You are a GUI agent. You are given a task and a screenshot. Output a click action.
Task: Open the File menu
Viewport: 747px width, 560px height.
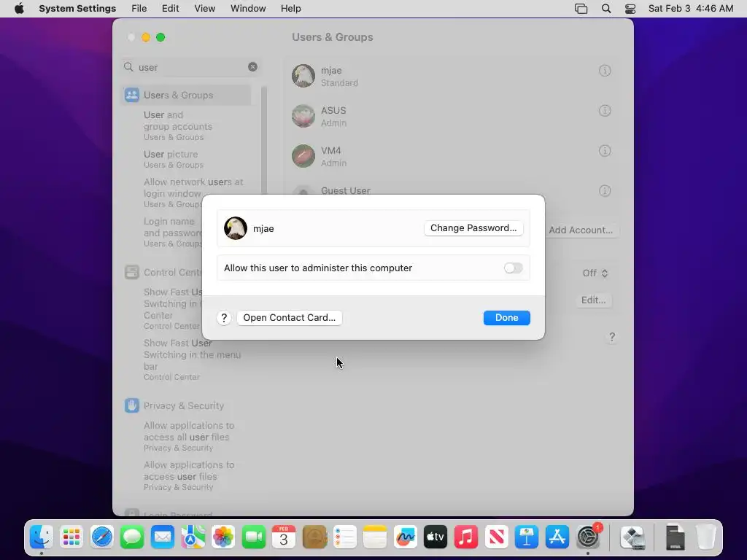[x=139, y=9]
